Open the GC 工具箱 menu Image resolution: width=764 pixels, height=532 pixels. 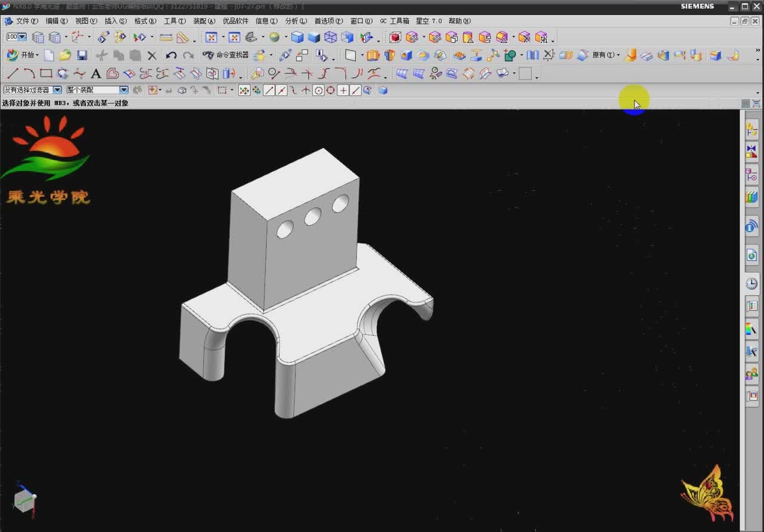395,21
